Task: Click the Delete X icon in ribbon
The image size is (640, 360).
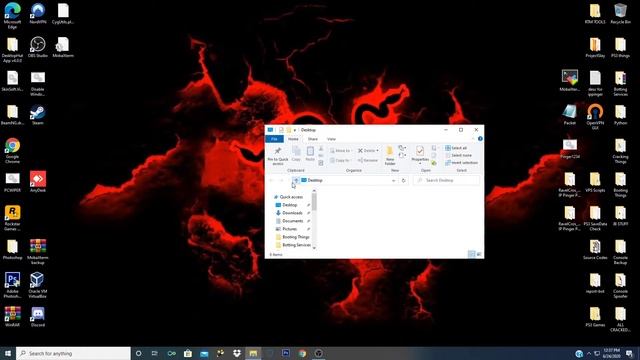Action: pos(360,151)
